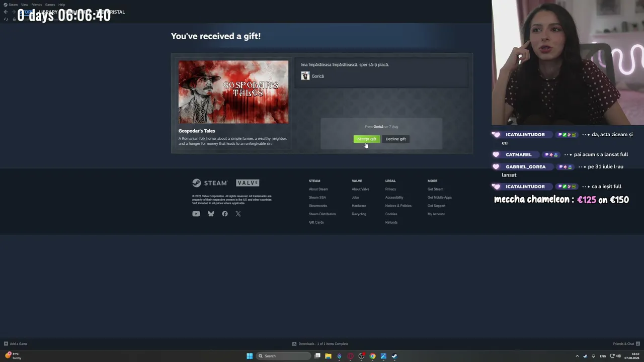Open the Windows Start menu
The height and width of the screenshot is (362, 644).
250,356
